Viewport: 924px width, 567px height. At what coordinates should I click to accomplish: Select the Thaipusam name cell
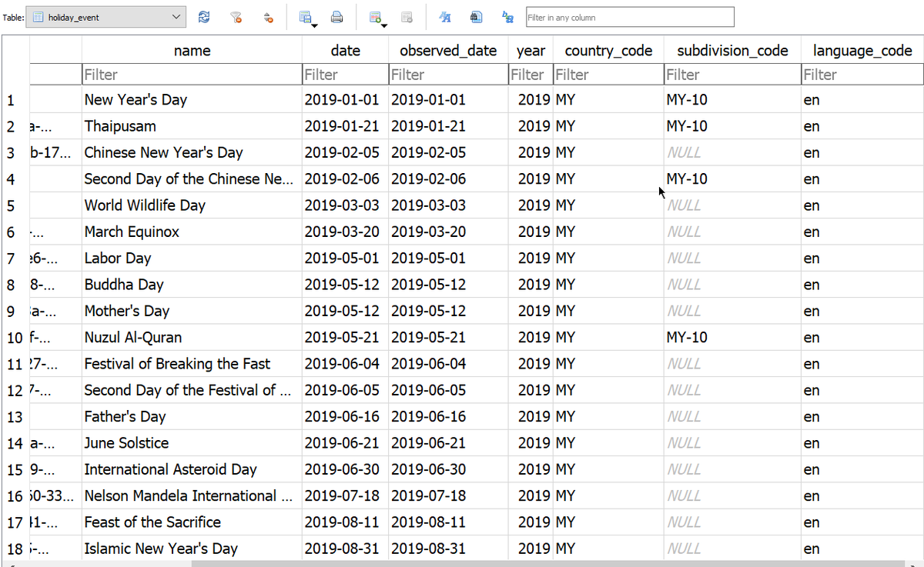click(x=192, y=126)
